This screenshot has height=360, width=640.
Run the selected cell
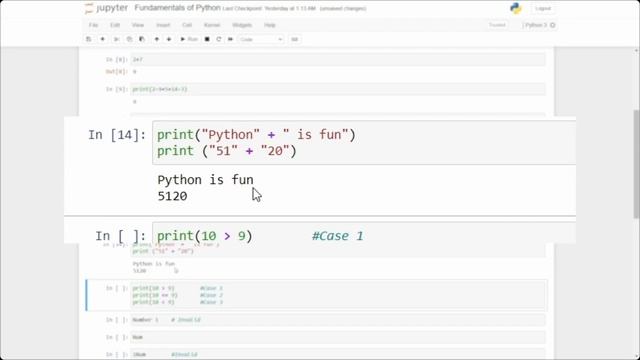(x=189, y=39)
